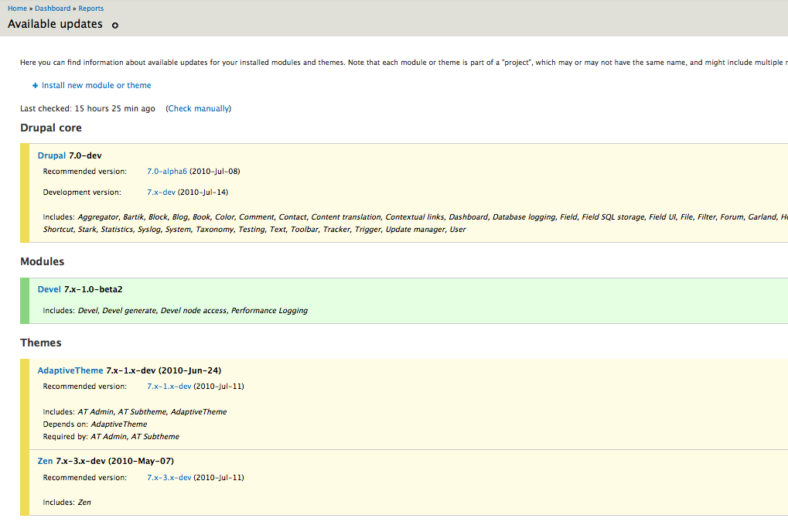The height and width of the screenshot is (532, 788).
Task: Open the Devel module project link
Action: tap(49, 290)
